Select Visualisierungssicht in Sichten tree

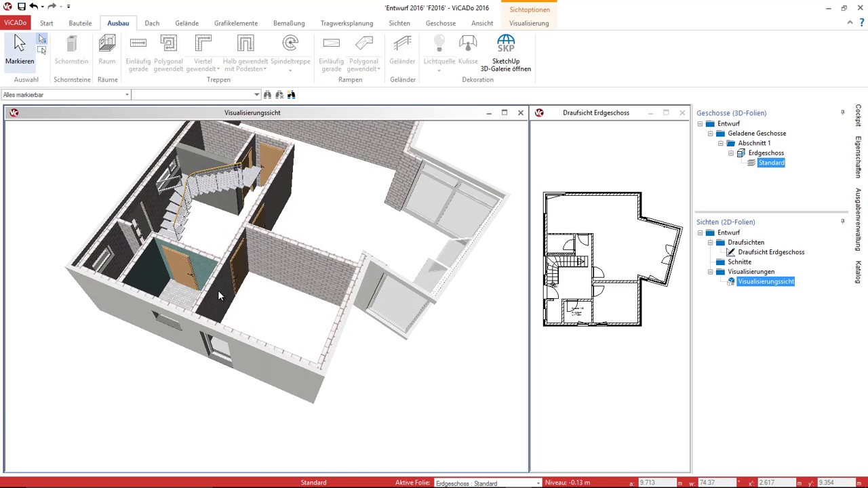point(766,281)
